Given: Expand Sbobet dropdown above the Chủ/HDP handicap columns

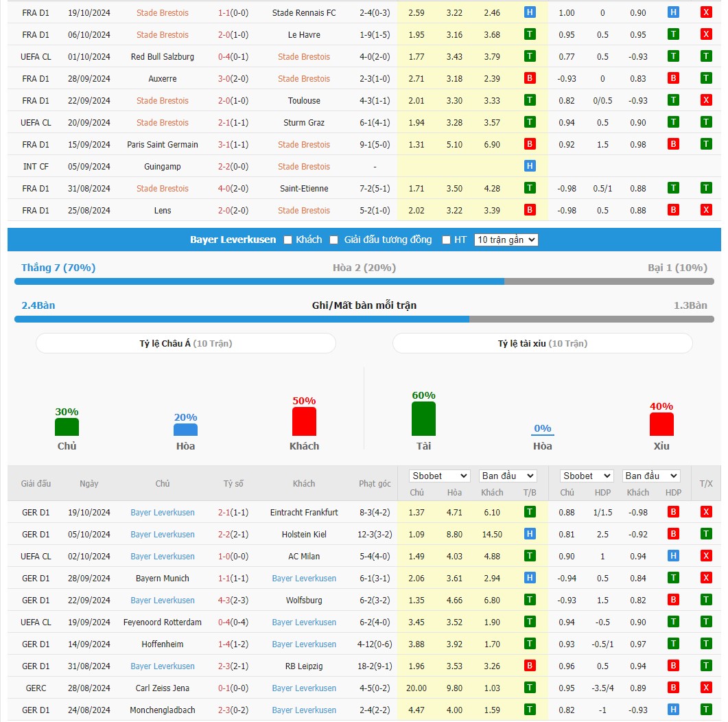Looking at the screenshot, I should 587,476.
